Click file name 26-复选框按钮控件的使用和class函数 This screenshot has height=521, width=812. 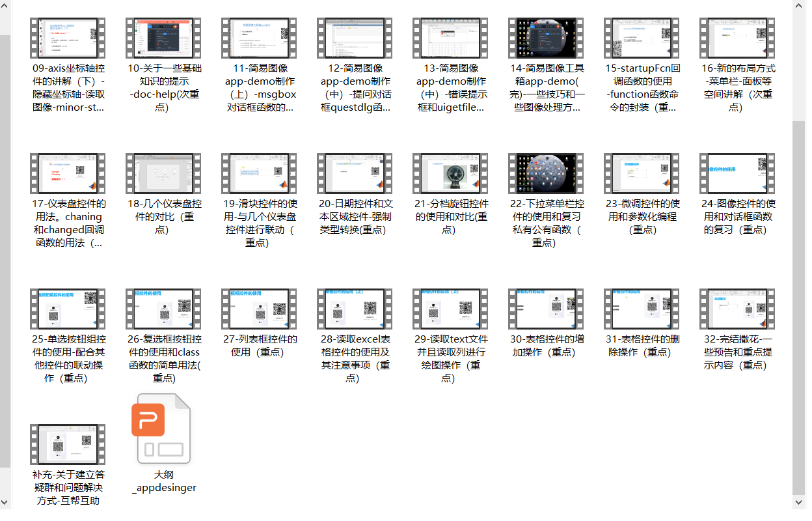click(163, 358)
